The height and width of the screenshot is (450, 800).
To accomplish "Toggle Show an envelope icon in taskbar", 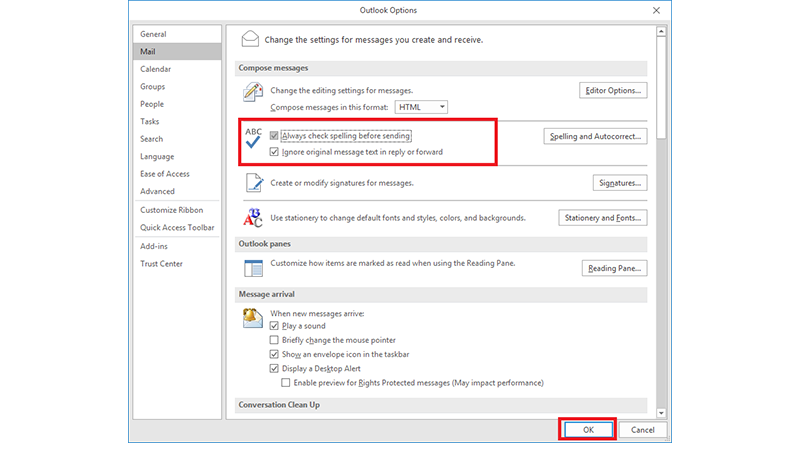I will point(274,354).
